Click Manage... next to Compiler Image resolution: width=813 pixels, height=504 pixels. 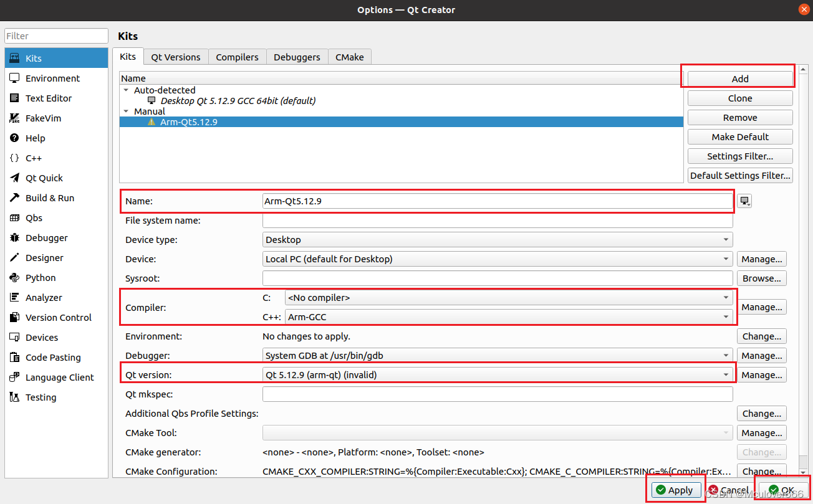coord(762,307)
